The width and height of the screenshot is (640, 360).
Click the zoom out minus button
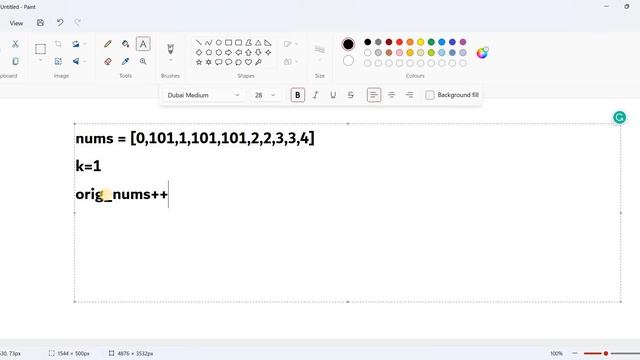[x=575, y=353]
